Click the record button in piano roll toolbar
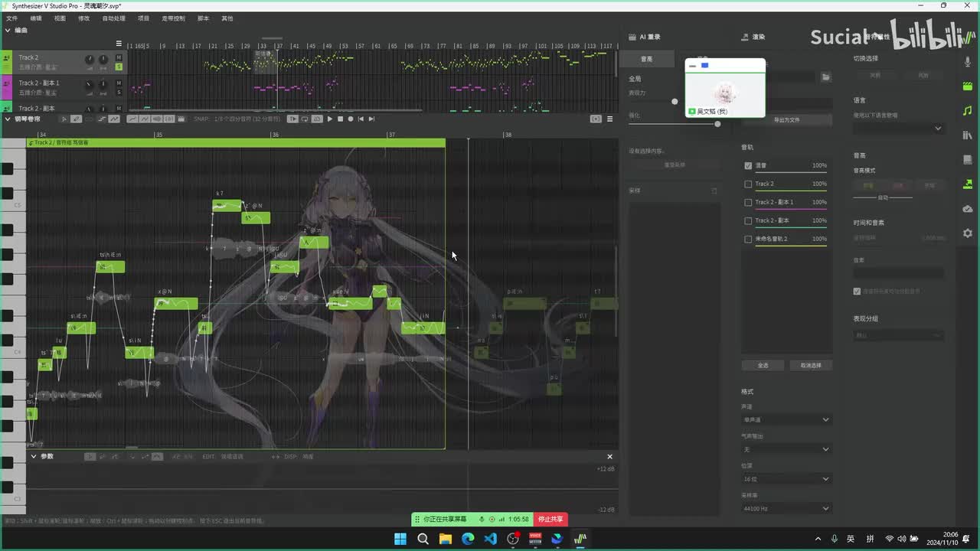Viewport: 980px width, 551px height. click(351, 119)
